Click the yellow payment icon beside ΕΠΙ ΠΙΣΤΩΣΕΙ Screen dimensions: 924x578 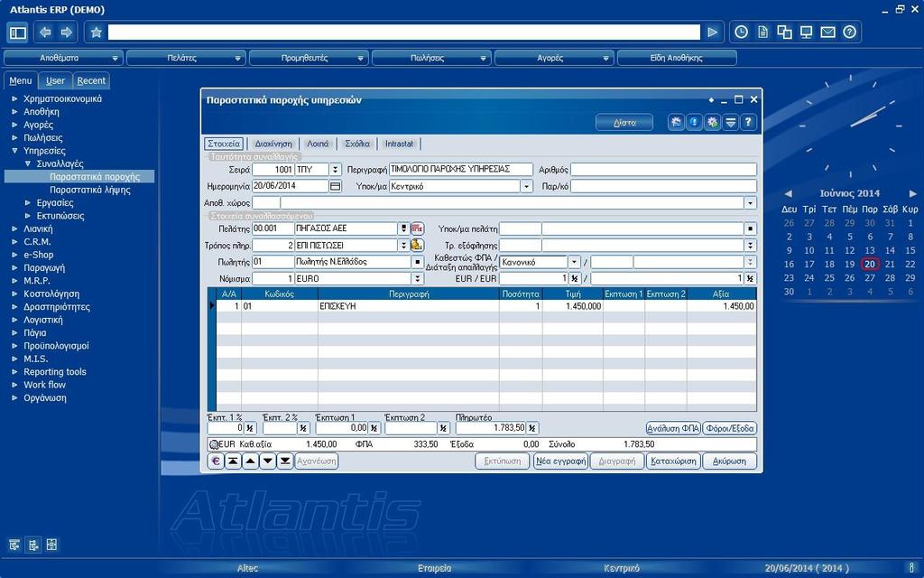click(x=417, y=245)
